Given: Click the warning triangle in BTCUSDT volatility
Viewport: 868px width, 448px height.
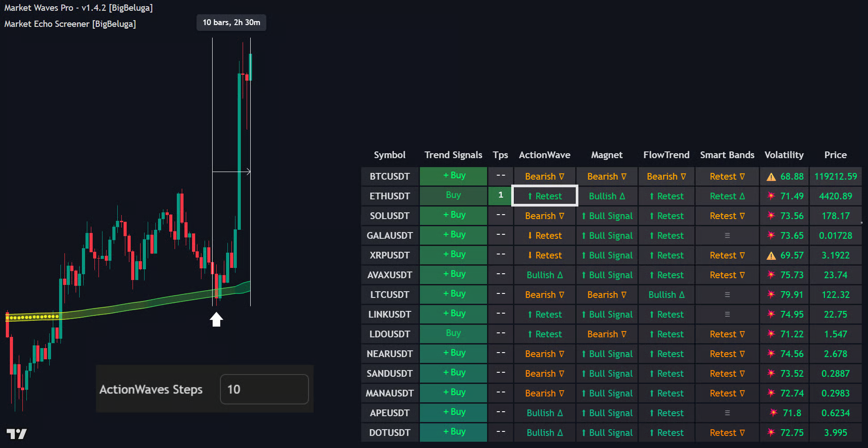Looking at the screenshot, I should coord(771,177).
